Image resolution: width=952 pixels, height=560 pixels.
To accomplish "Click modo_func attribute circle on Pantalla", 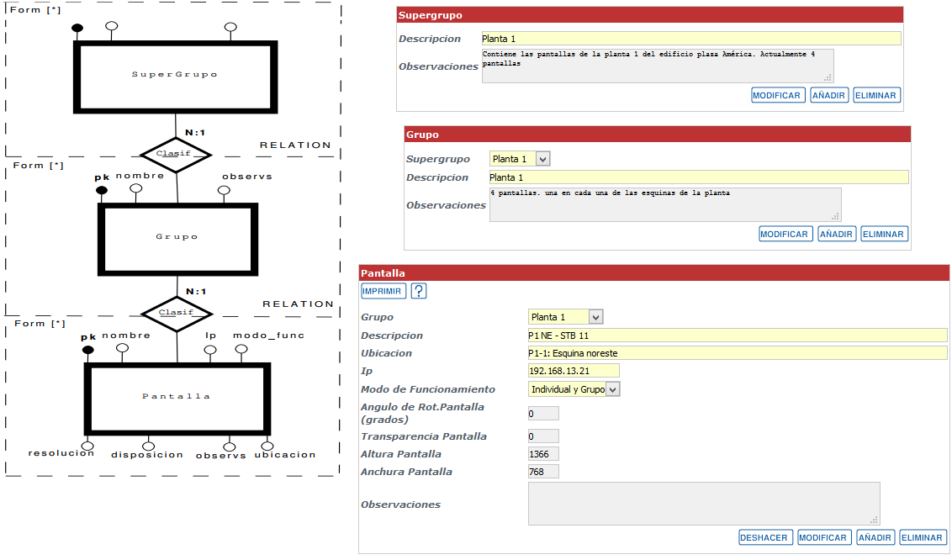I will click(x=241, y=350).
